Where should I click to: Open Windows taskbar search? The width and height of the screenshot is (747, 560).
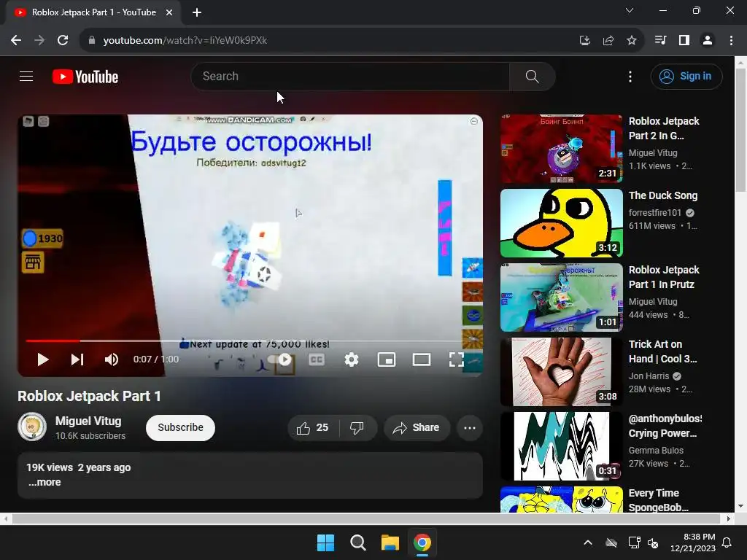(x=357, y=542)
